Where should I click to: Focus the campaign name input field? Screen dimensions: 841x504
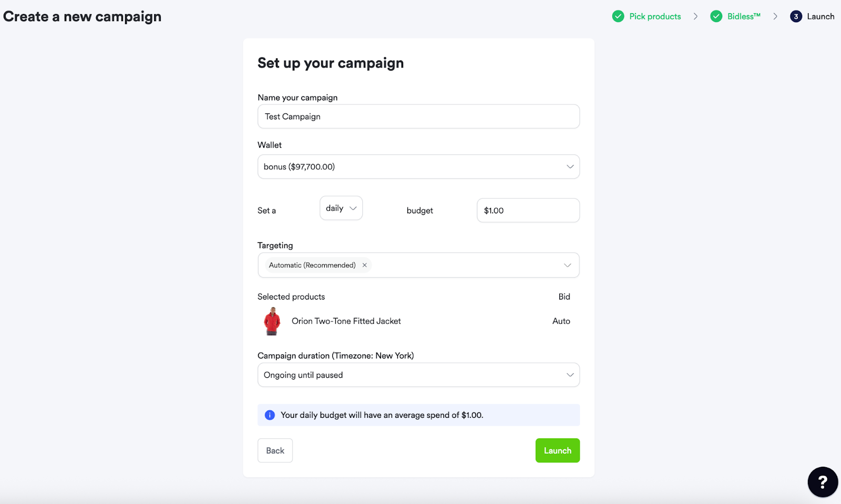418,116
